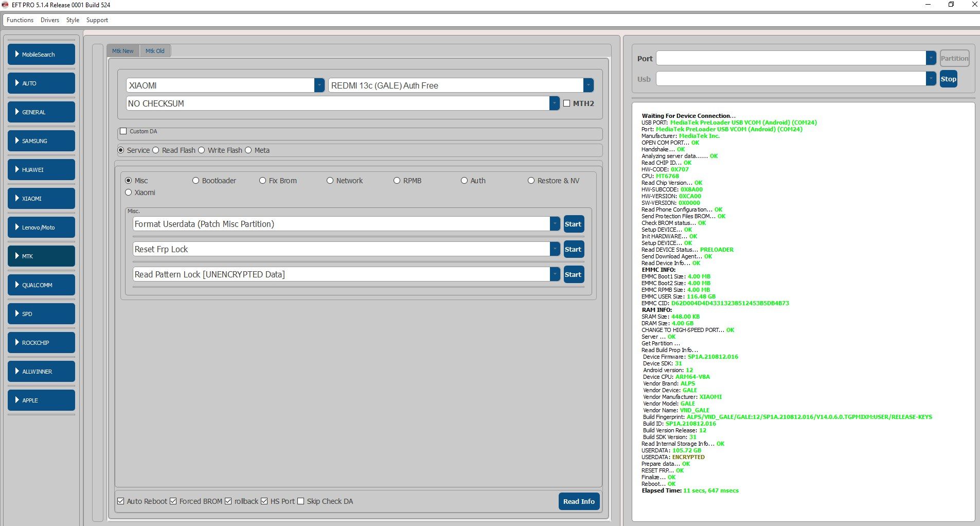
Task: Click inside the Port input field
Action: [x=791, y=58]
